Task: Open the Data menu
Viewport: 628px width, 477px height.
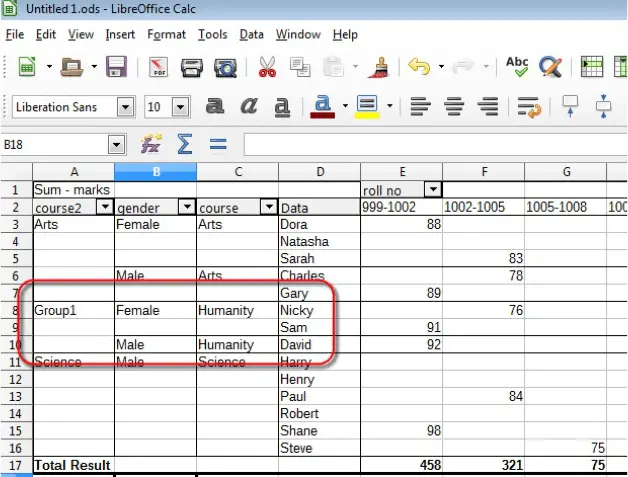Action: click(x=252, y=34)
